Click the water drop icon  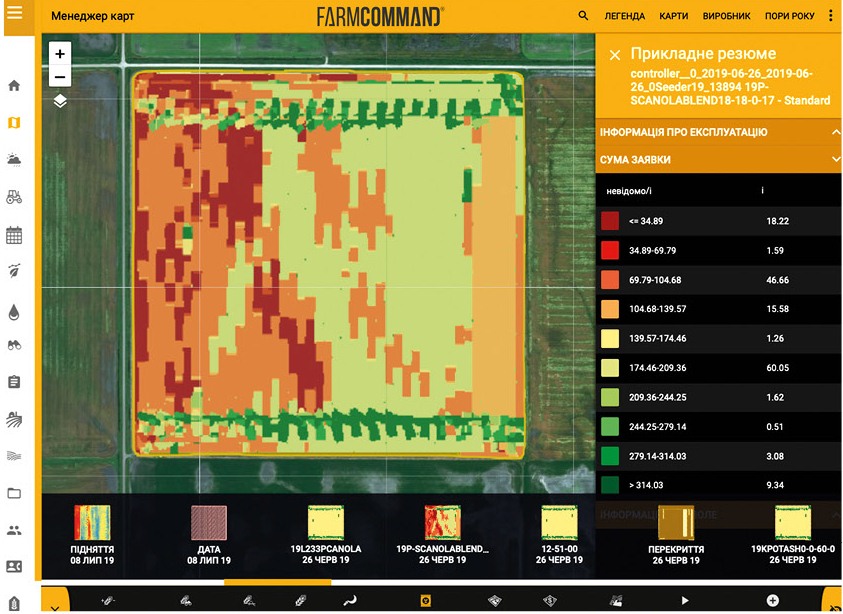pos(14,311)
